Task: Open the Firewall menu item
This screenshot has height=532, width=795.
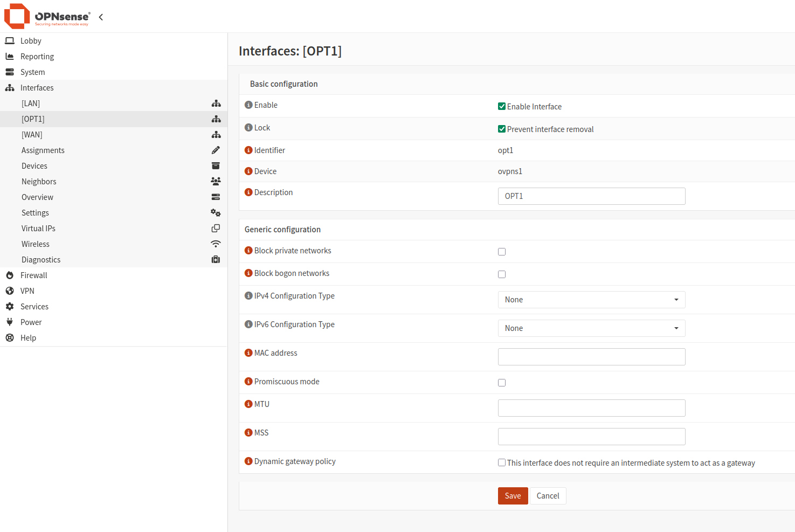Action: 33,275
